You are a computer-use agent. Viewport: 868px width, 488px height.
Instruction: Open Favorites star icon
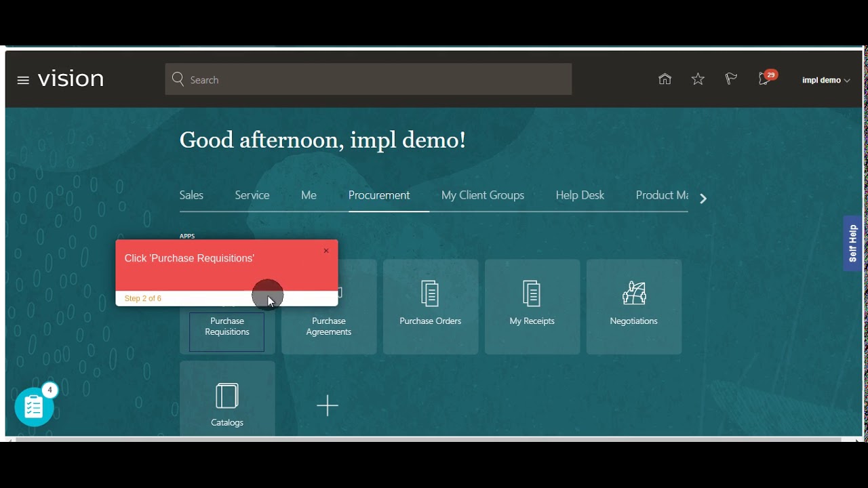pyautogui.click(x=698, y=79)
